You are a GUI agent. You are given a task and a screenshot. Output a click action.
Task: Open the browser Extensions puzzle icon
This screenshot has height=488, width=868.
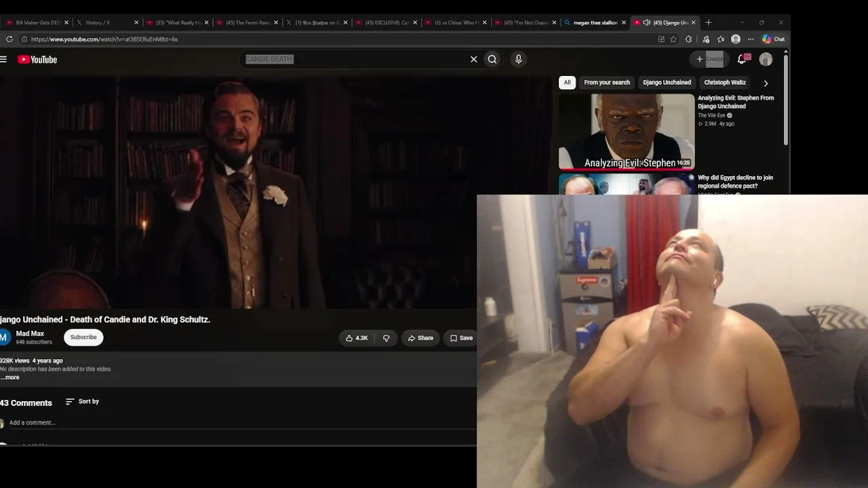[x=689, y=39]
